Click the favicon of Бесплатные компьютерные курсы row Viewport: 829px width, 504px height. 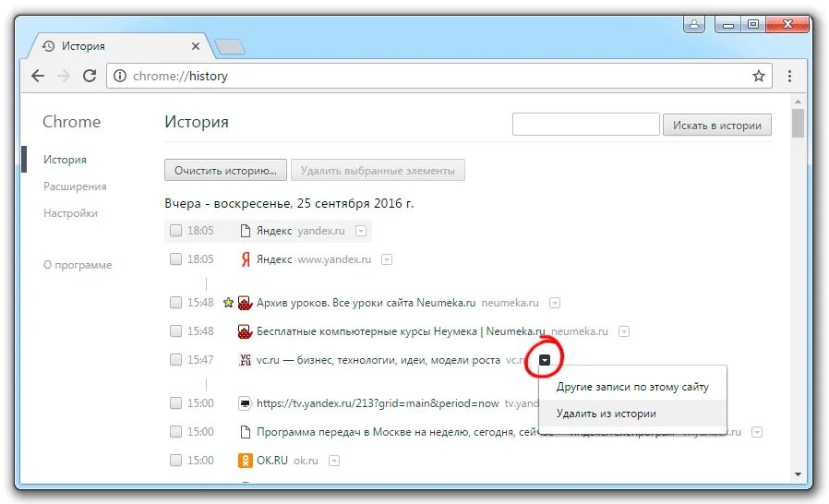(x=245, y=331)
